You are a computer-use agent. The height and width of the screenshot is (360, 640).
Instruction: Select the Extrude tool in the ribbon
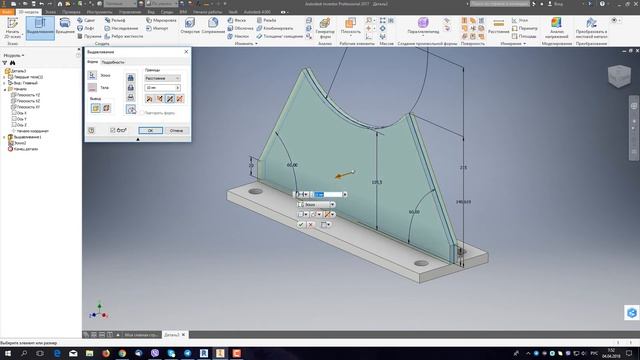pos(40,28)
